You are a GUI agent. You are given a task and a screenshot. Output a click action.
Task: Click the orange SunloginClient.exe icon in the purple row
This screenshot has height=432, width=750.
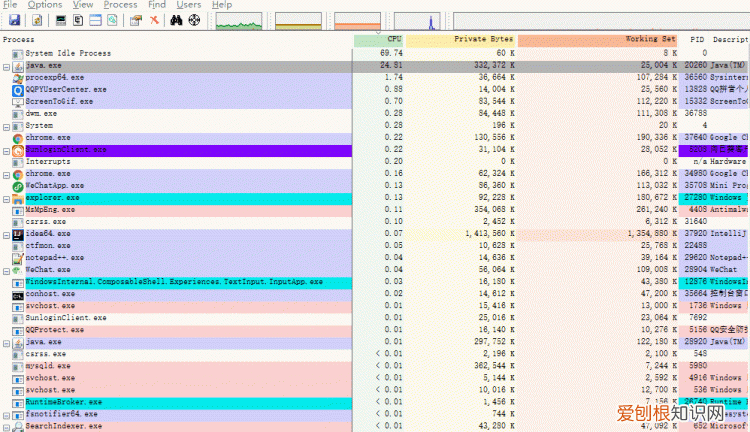pyautogui.click(x=18, y=151)
